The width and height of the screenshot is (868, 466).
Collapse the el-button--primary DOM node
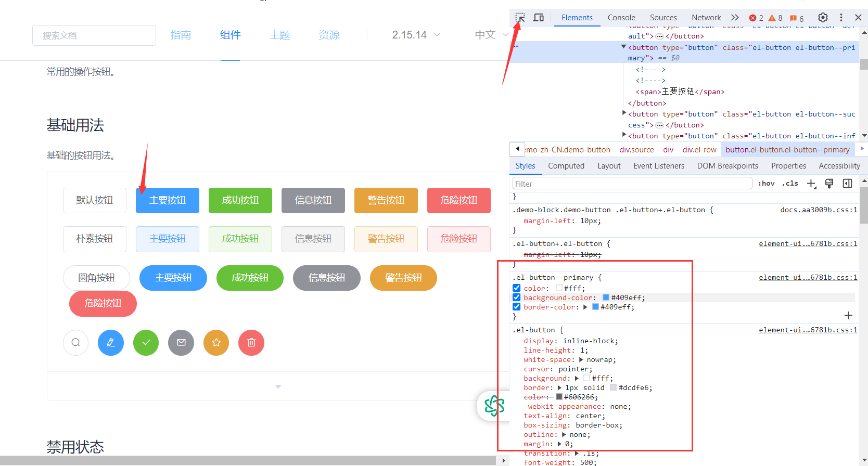[623, 47]
